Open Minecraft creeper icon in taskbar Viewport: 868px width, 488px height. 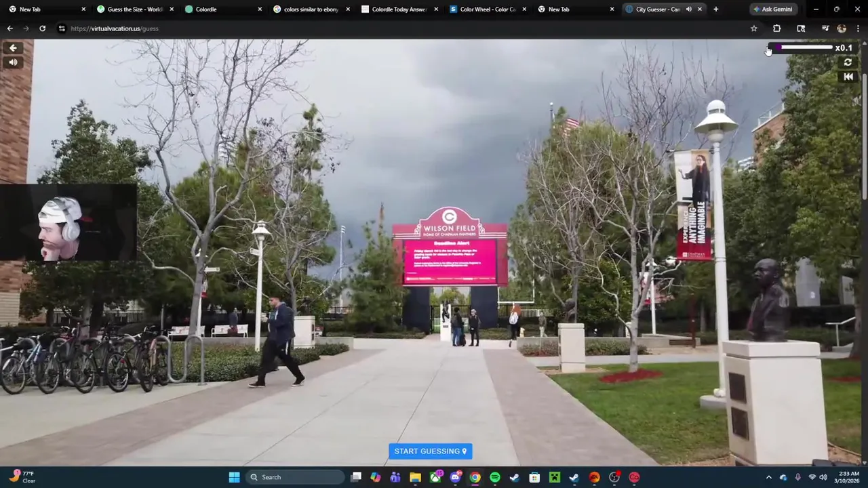pyautogui.click(x=554, y=477)
